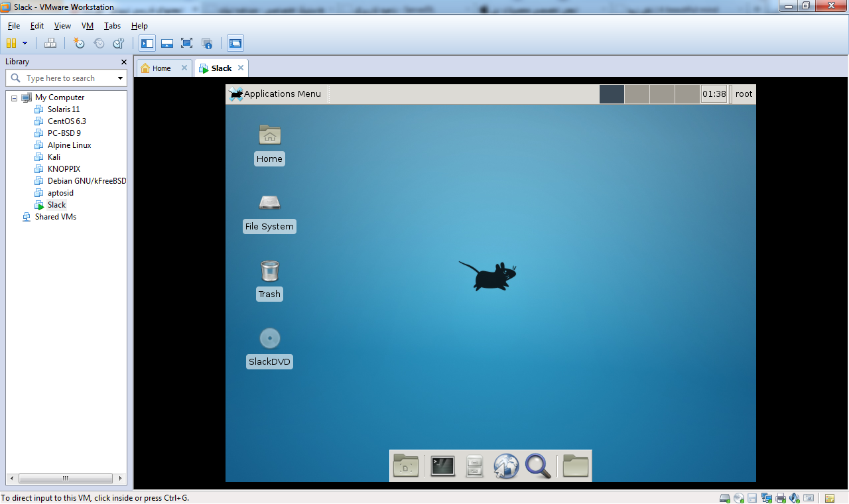This screenshot has width=849, height=504.
Task: Select Kali in the library list
Action: (54, 157)
